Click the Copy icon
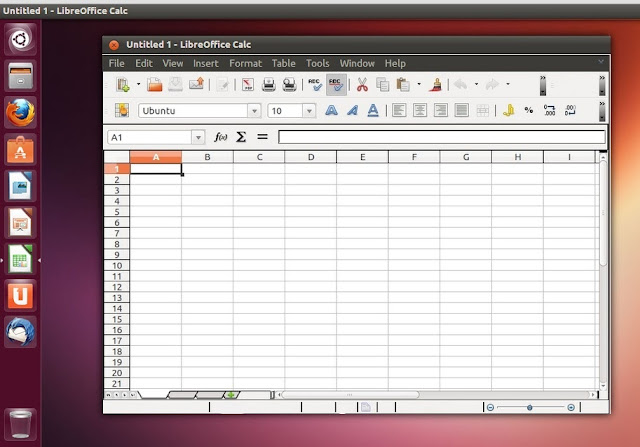Viewport: 640px width, 447px height. coord(382,85)
